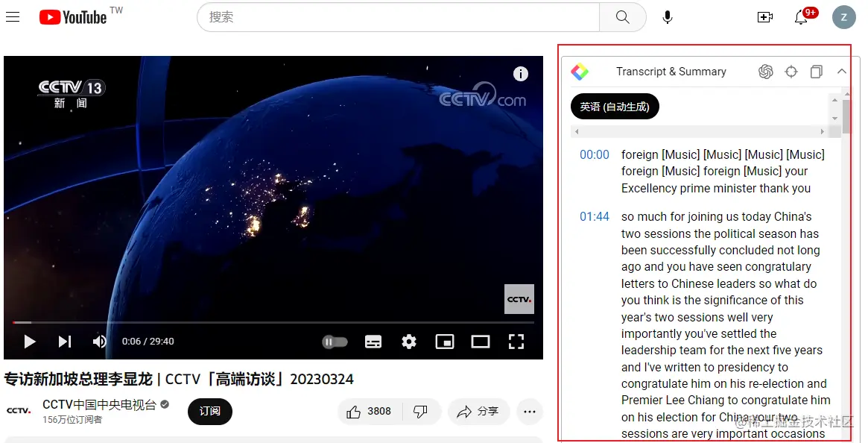
Task: Open the YouTube hamburger guide menu
Action: tap(13, 17)
